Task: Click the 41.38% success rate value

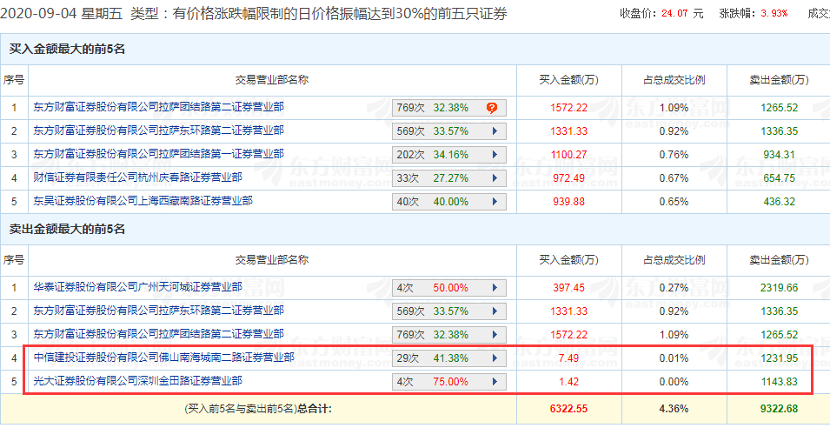Action: tap(450, 358)
